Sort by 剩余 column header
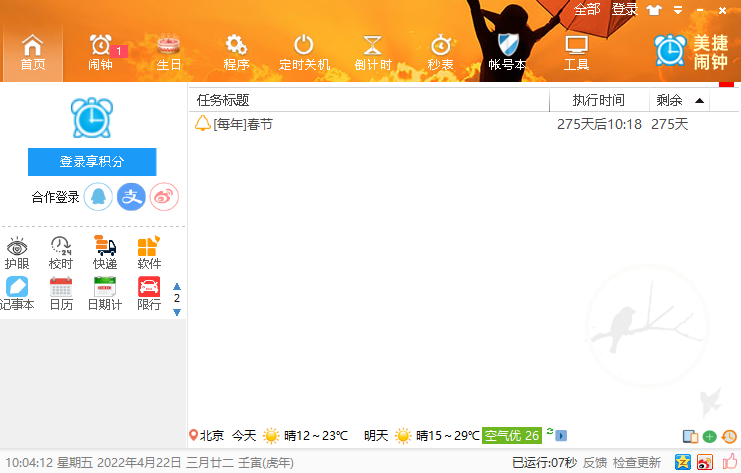 tap(679, 100)
